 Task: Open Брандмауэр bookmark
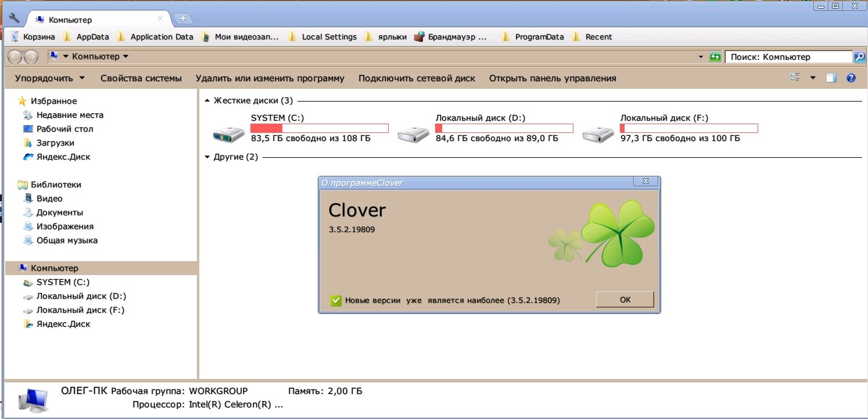tap(450, 37)
